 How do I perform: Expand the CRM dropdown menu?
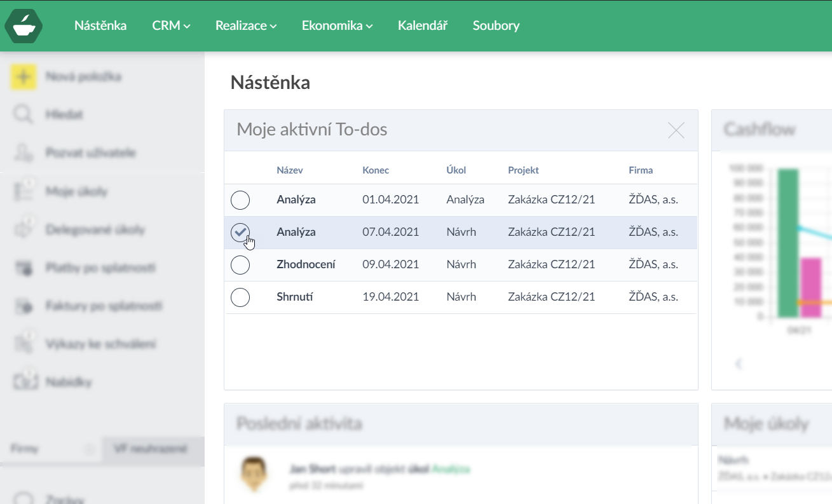[171, 26]
